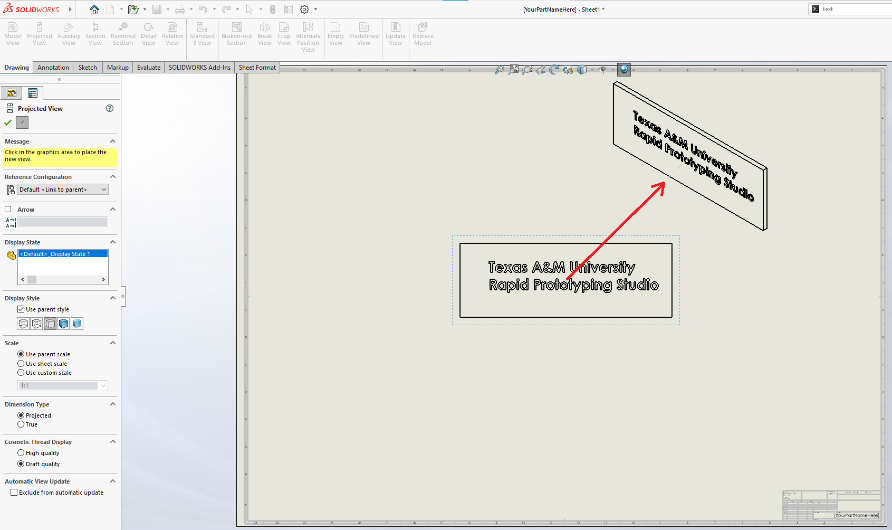
Task: Open the Sheet Format tab
Action: click(257, 68)
